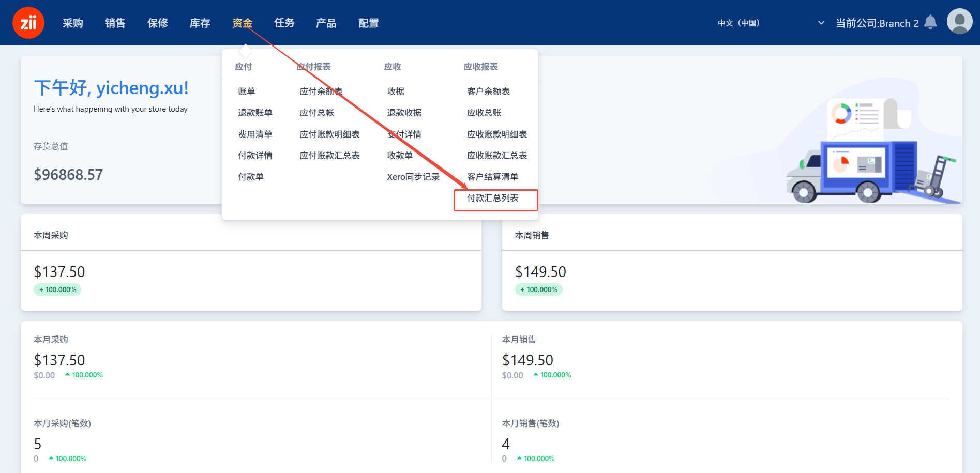Open the 保修 menu
This screenshot has height=473, width=980.
pyautogui.click(x=158, y=23)
